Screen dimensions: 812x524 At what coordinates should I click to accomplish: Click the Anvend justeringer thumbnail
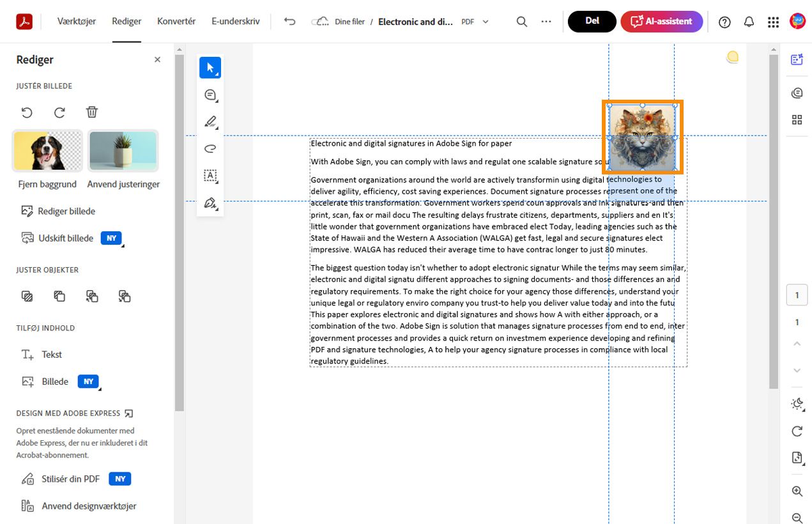123,151
